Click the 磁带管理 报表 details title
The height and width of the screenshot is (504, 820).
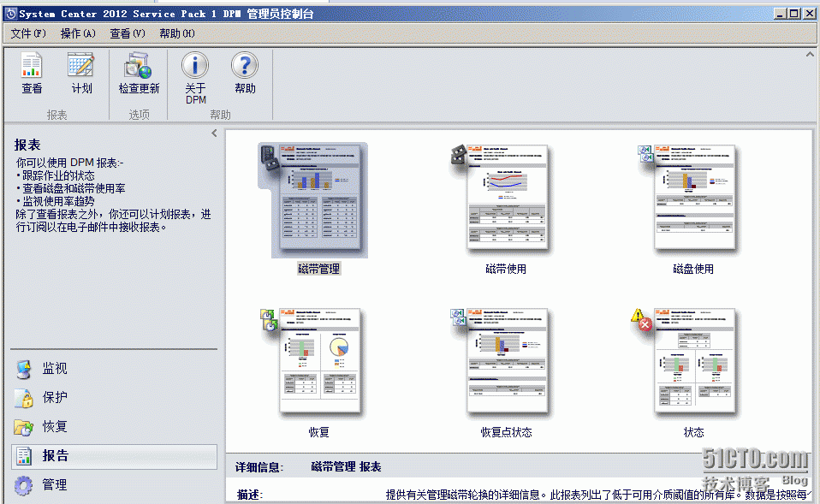pos(346,467)
